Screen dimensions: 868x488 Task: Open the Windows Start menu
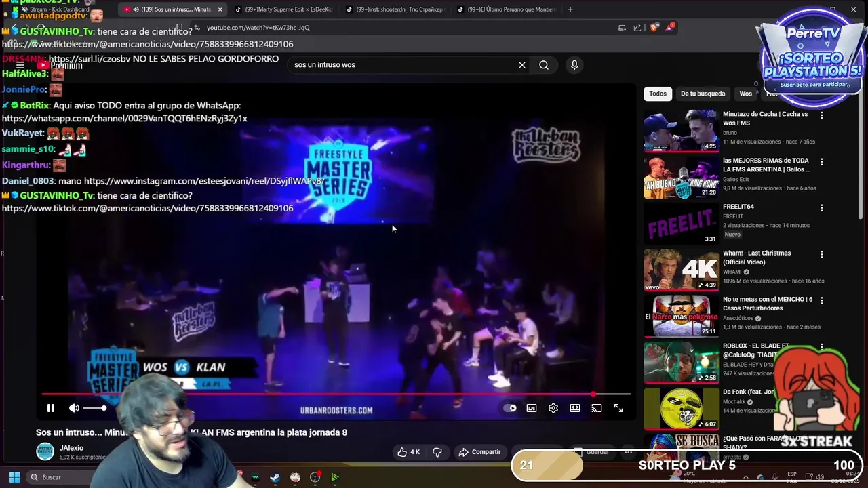pyautogui.click(x=14, y=477)
